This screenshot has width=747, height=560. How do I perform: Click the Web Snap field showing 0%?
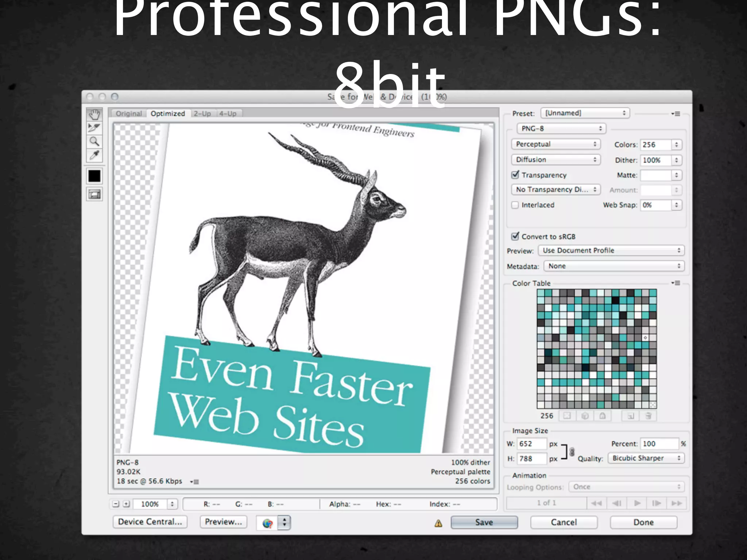point(656,205)
